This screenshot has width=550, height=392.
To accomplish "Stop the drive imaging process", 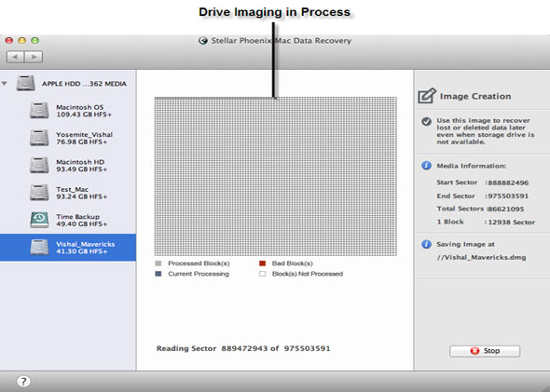I will point(485,351).
